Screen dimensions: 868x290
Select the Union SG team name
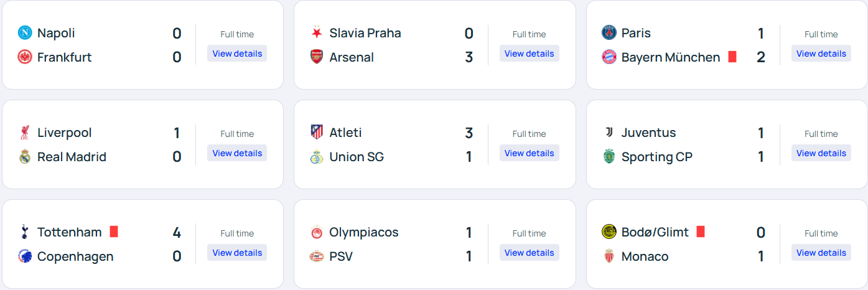tap(357, 157)
